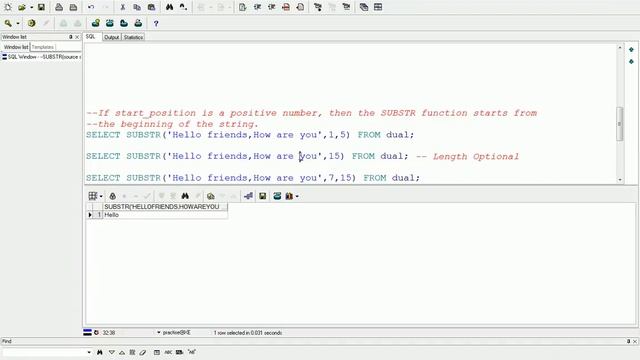The image size is (640, 360).
Task: Open the results export dropdown arrow
Action: [297, 196]
